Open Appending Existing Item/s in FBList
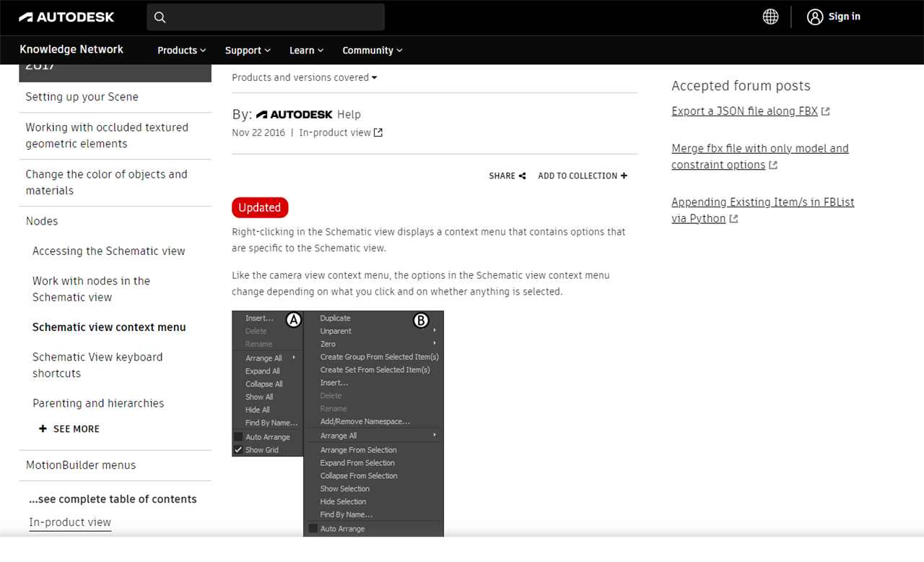The width and height of the screenshot is (924, 562). tap(763, 210)
